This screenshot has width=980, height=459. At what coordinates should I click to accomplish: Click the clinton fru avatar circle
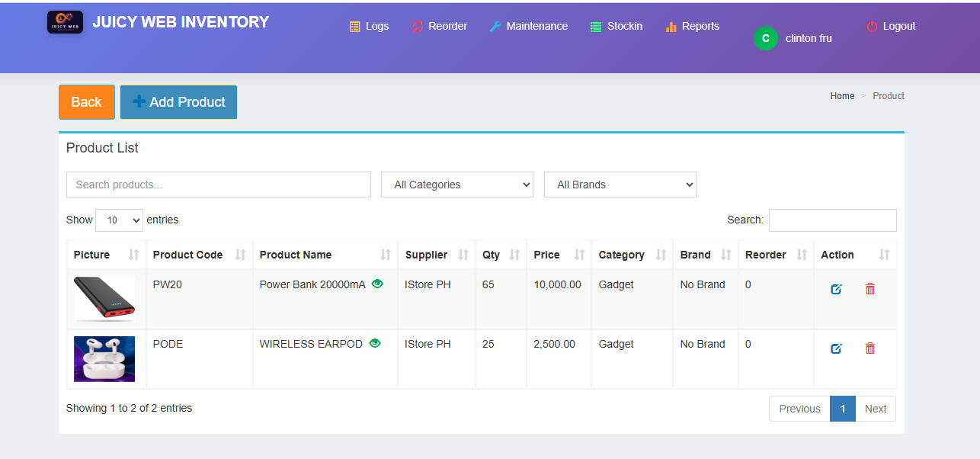[765, 38]
